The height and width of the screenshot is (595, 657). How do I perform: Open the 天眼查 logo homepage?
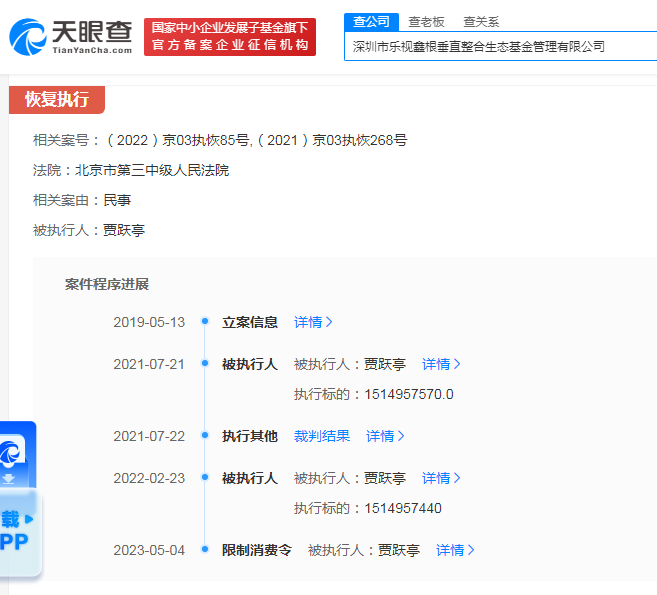pyautogui.click(x=70, y=37)
